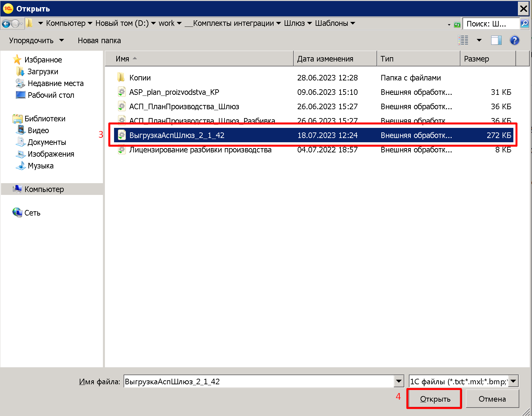Screen dimensions: 532x416
Task: Select Документы under Библиотеки
Action: [x=47, y=142]
